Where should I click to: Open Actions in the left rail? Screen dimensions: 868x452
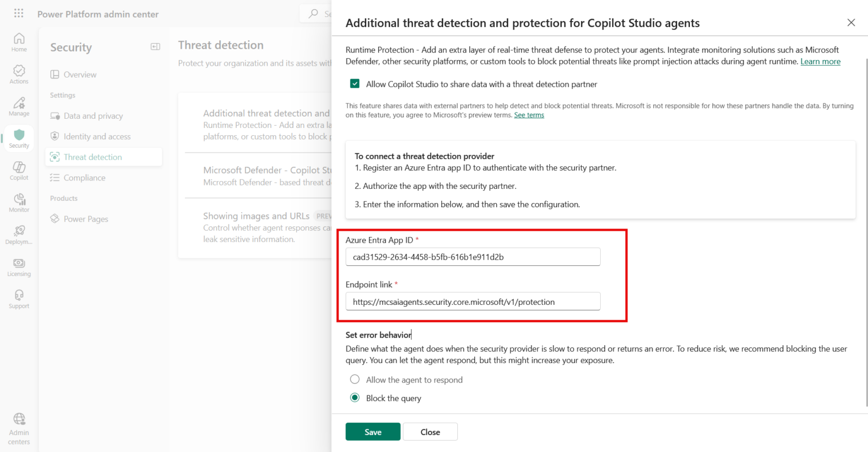tap(19, 74)
